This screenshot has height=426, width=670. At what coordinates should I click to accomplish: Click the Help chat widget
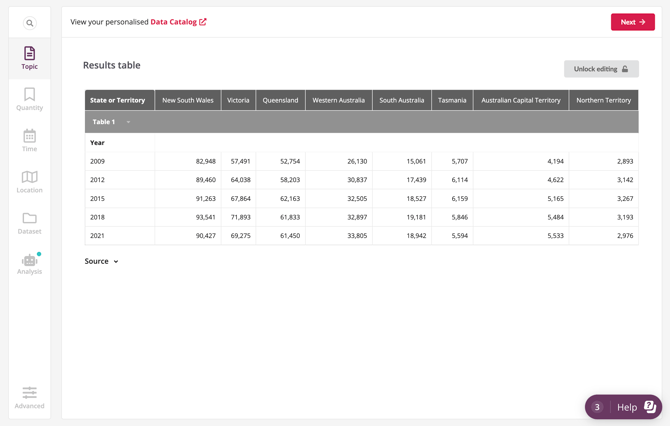[624, 407]
